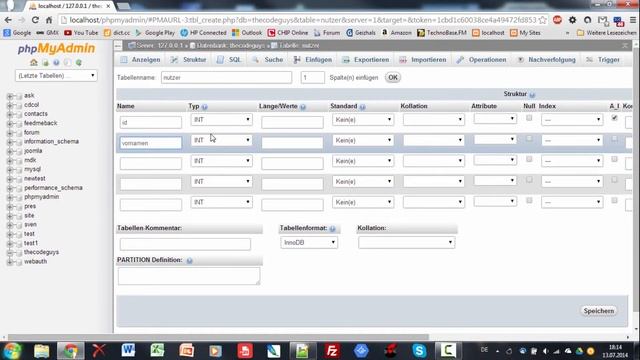Open the Typ dropdown for the id column

(x=221, y=120)
